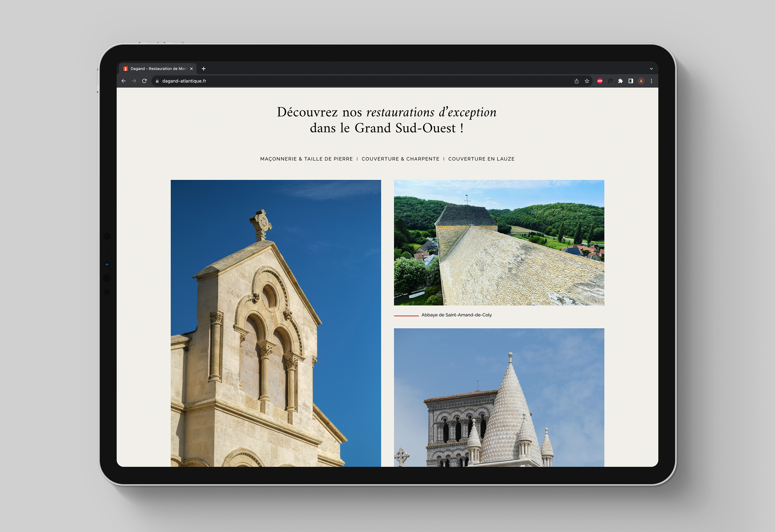Filter by Couverture en Lauze
The width and height of the screenshot is (775, 532).
pos(481,159)
